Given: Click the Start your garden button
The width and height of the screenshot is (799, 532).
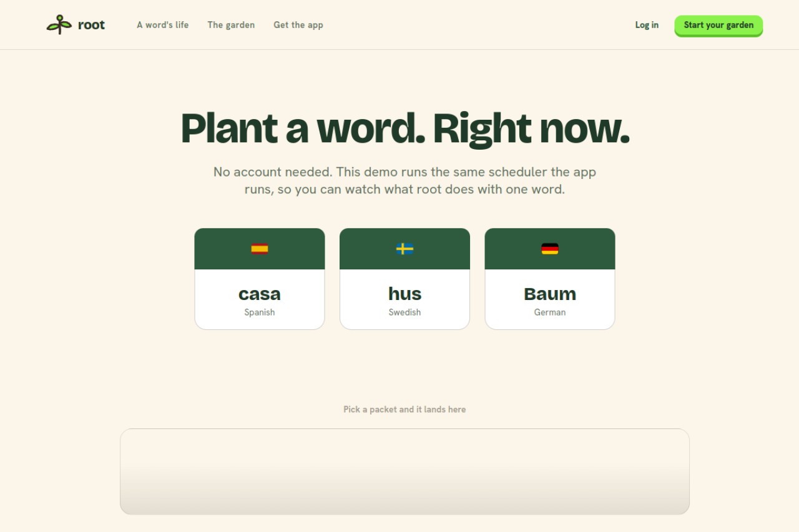Looking at the screenshot, I should click(x=718, y=26).
